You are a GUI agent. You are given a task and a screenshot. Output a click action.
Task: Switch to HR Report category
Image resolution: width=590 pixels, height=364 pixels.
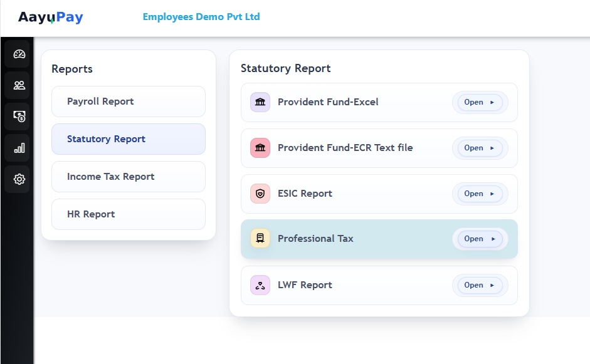(128, 214)
